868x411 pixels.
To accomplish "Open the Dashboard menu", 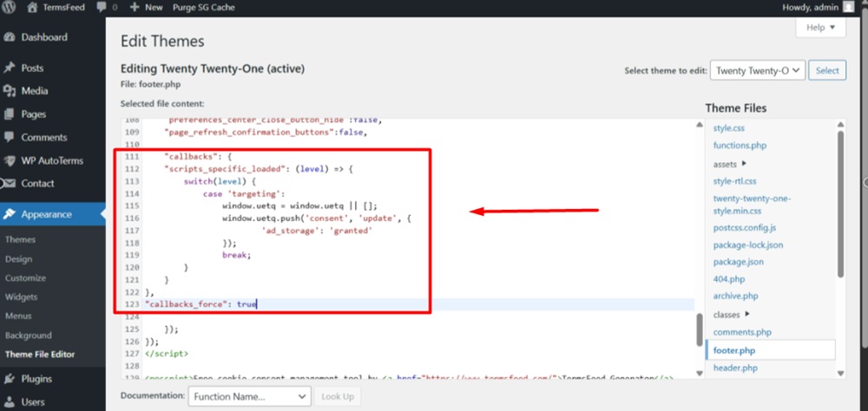I will pyautogui.click(x=44, y=37).
